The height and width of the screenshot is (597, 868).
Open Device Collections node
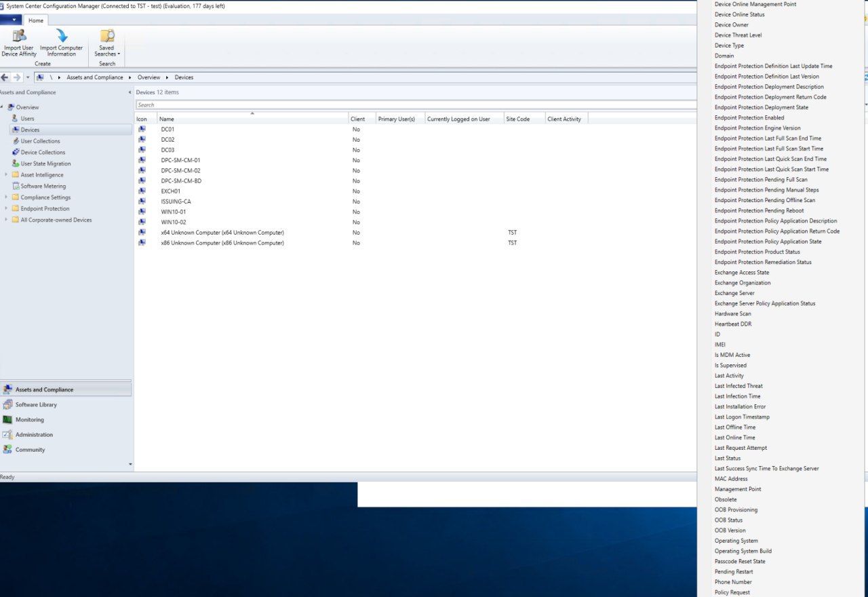(43, 153)
